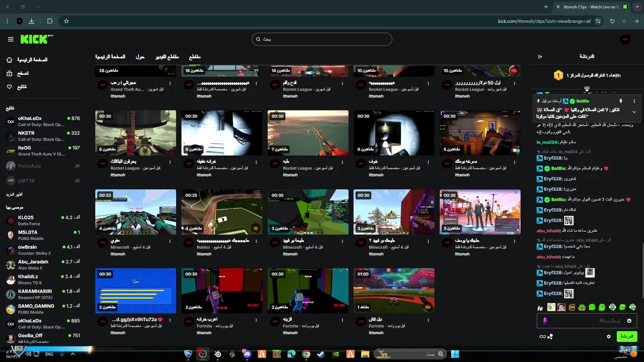The width and height of the screenshot is (644, 362).
Task: Switch to the مقاطع الفيديو videos tab
Action: tap(167, 57)
